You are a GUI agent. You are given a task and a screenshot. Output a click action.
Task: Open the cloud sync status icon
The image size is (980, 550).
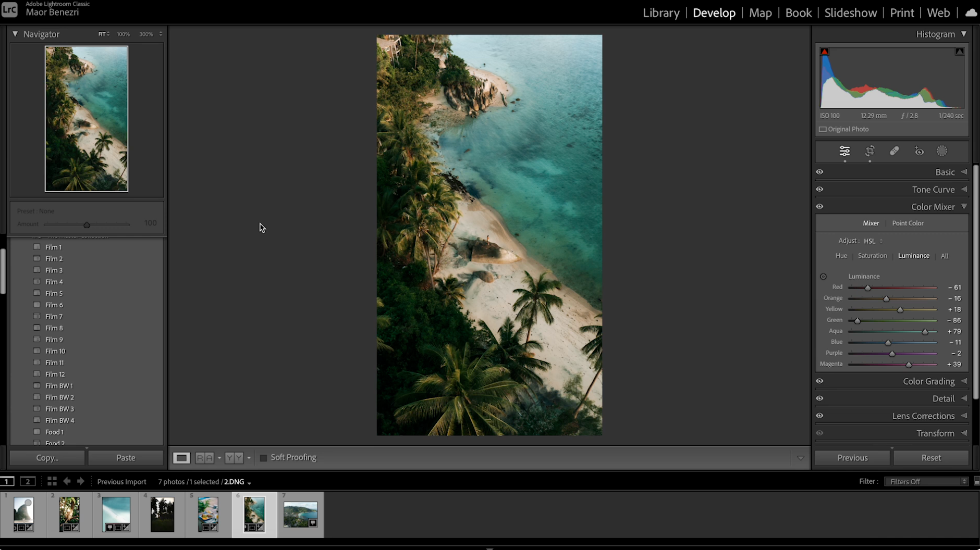click(971, 12)
